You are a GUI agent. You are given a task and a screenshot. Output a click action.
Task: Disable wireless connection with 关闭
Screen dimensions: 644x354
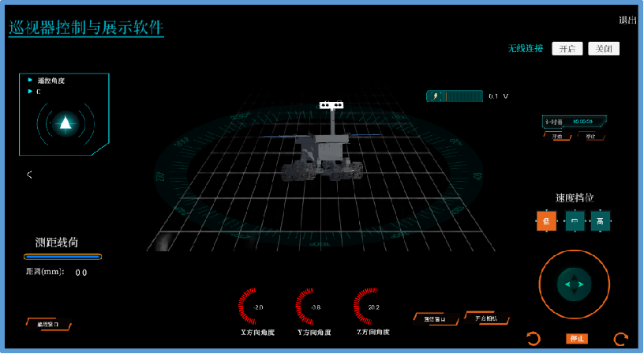[603, 49]
